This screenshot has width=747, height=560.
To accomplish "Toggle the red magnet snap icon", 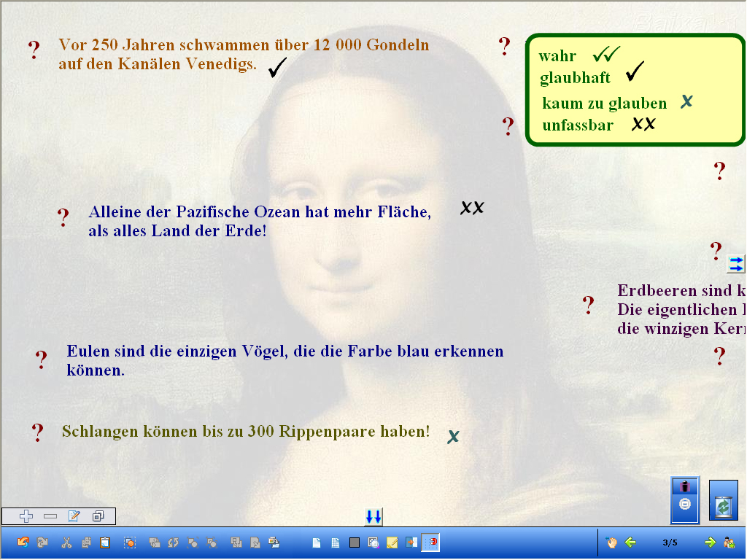I will [x=430, y=542].
